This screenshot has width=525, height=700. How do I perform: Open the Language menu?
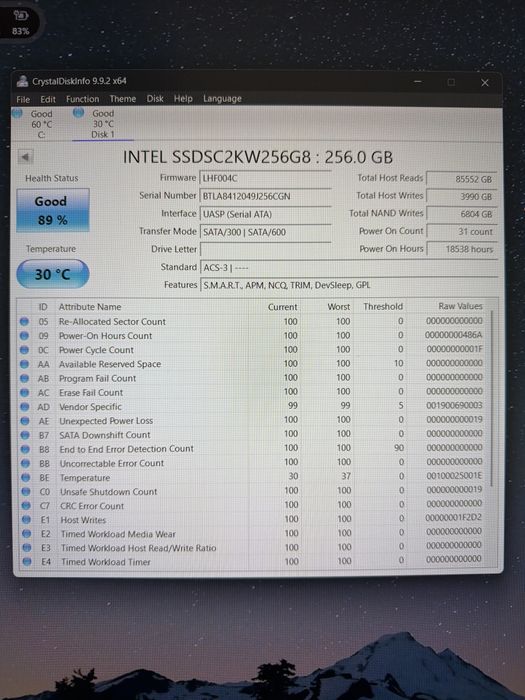coord(222,98)
